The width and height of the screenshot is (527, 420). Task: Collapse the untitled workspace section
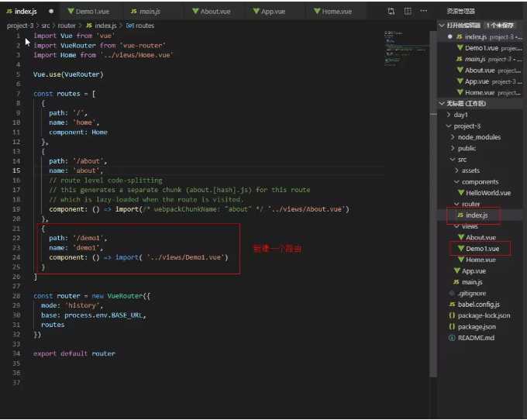pos(442,104)
